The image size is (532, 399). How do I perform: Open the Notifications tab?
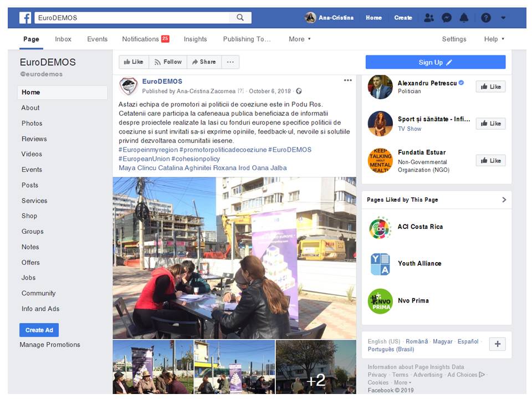[x=146, y=39]
